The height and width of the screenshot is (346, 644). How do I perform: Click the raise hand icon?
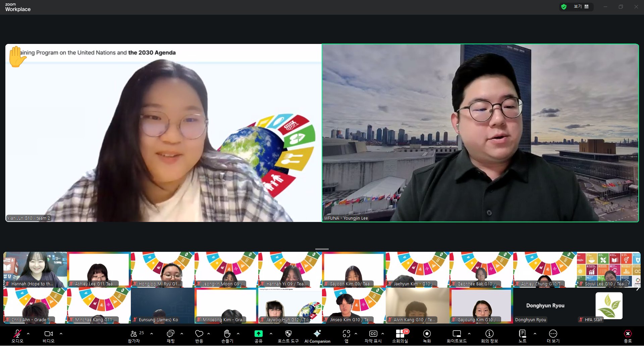[227, 333]
